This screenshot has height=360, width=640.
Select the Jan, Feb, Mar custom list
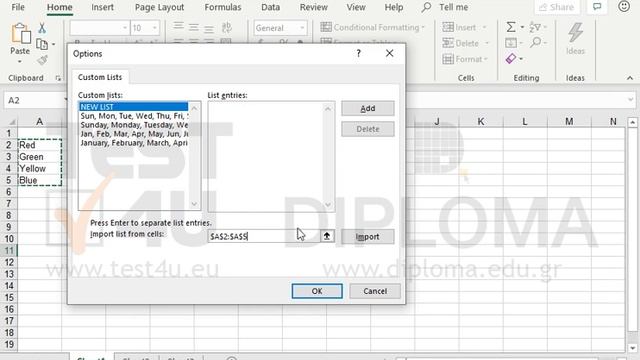click(x=134, y=134)
